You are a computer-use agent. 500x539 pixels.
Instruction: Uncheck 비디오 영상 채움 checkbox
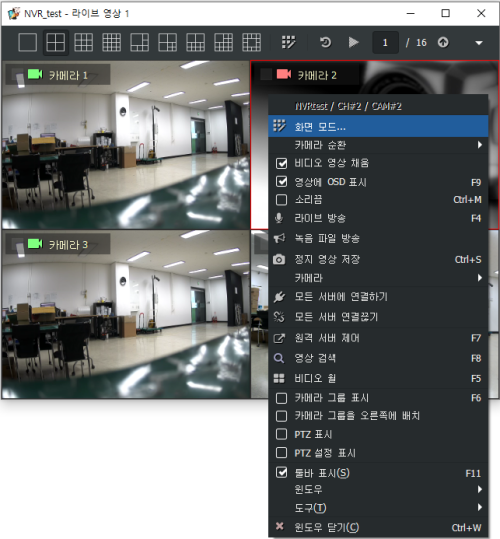pos(281,163)
